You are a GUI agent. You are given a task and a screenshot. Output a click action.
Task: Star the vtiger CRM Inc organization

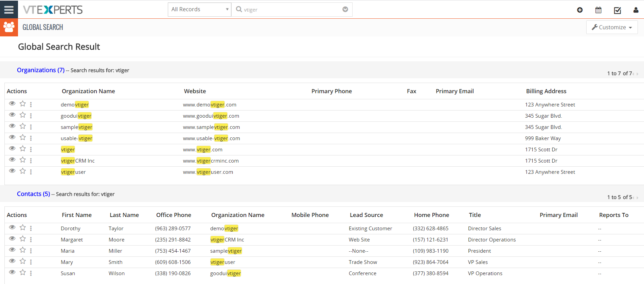(x=23, y=160)
